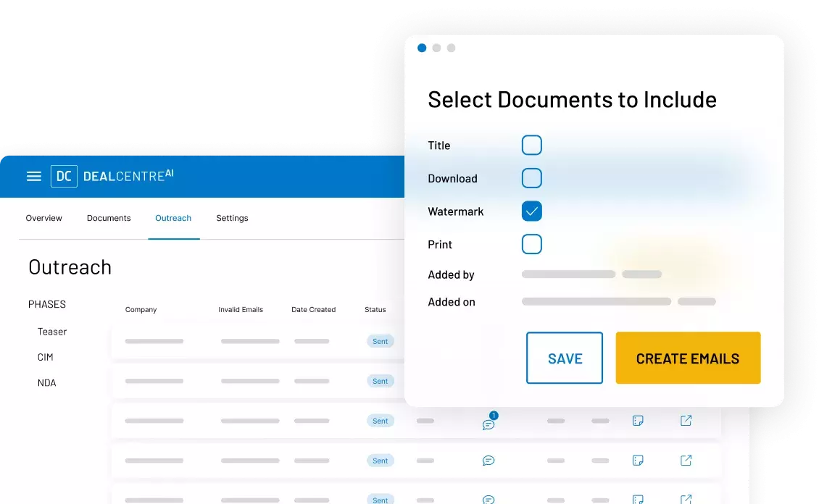The image size is (819, 504).
Task: Click the SAVE button
Action: 565,358
